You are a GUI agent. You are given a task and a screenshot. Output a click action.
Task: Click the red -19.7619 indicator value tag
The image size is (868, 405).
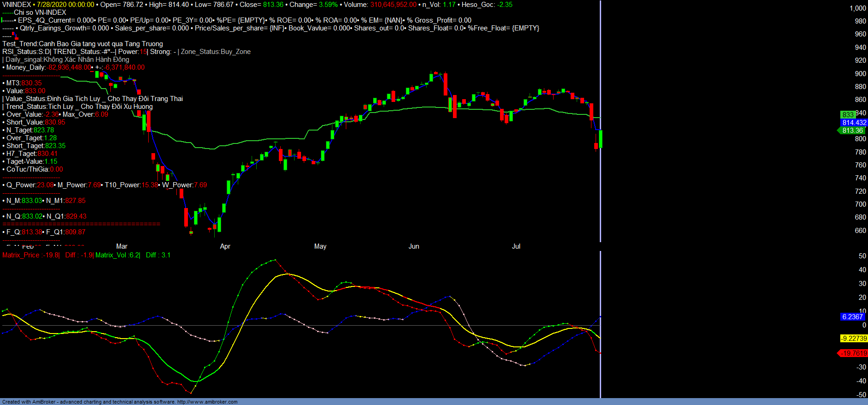(x=854, y=353)
